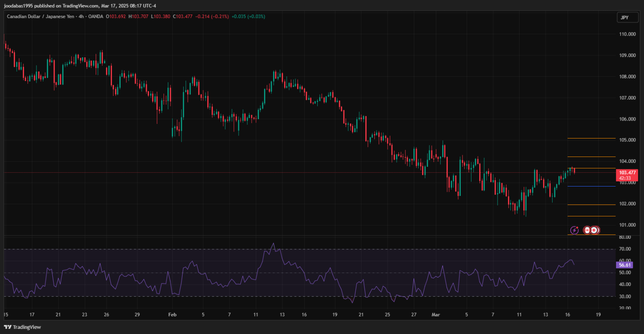Click the Feb label on time axis
The width and height of the screenshot is (644, 334).
click(172, 315)
